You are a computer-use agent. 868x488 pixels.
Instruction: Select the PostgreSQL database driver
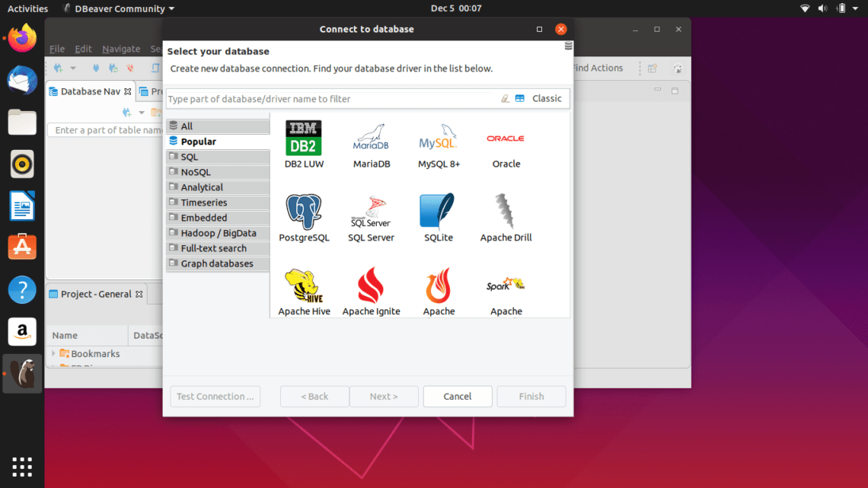pos(303,215)
